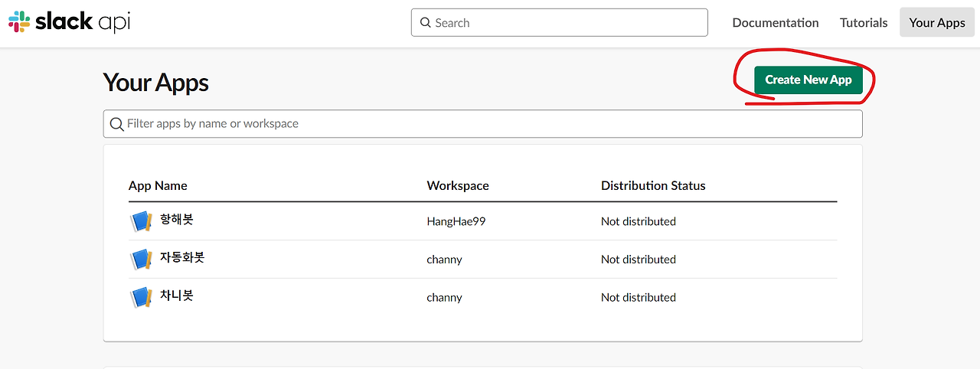Click the 항해봇 app notebook icon

(x=142, y=221)
